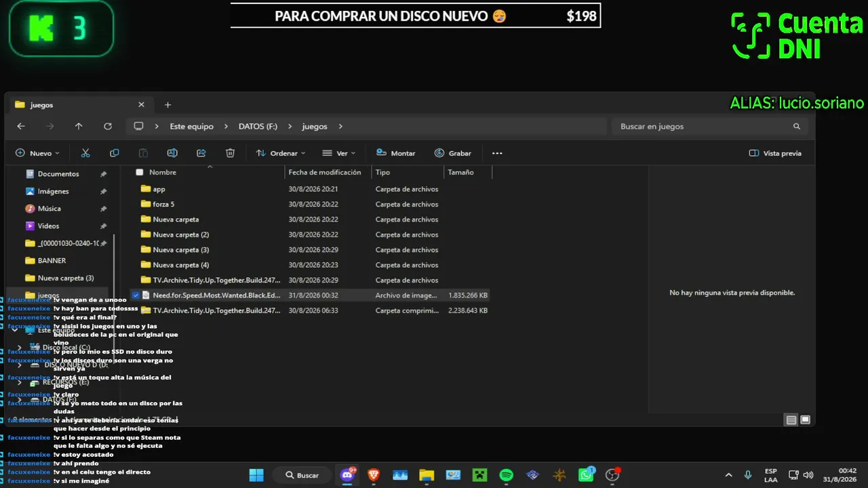Show hidden tray icons chevron
This screenshot has width=868, height=488.
[729, 475]
